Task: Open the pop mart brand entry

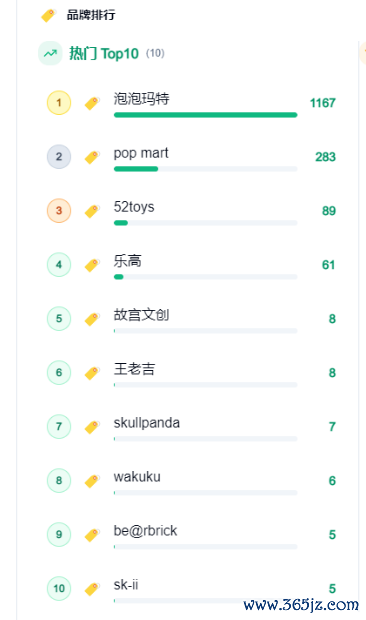Action: pyautogui.click(x=141, y=153)
